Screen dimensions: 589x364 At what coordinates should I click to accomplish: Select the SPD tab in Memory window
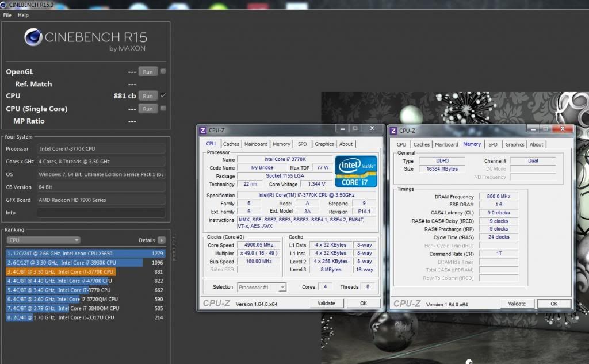click(493, 144)
